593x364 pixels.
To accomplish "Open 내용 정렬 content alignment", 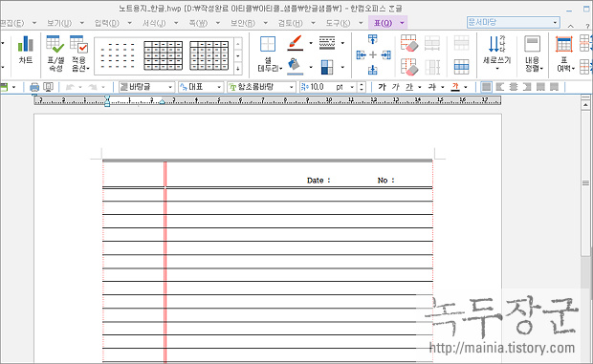I will click(x=534, y=54).
